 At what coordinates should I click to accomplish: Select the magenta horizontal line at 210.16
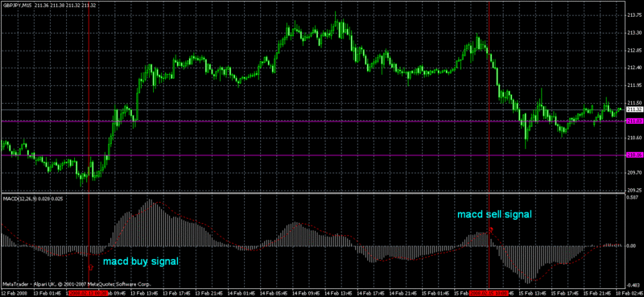coord(313,155)
